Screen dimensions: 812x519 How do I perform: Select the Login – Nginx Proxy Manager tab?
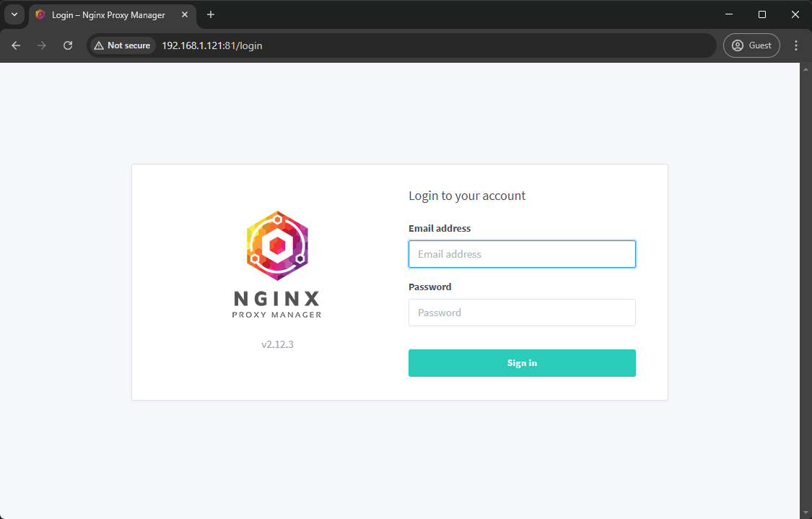(x=108, y=14)
